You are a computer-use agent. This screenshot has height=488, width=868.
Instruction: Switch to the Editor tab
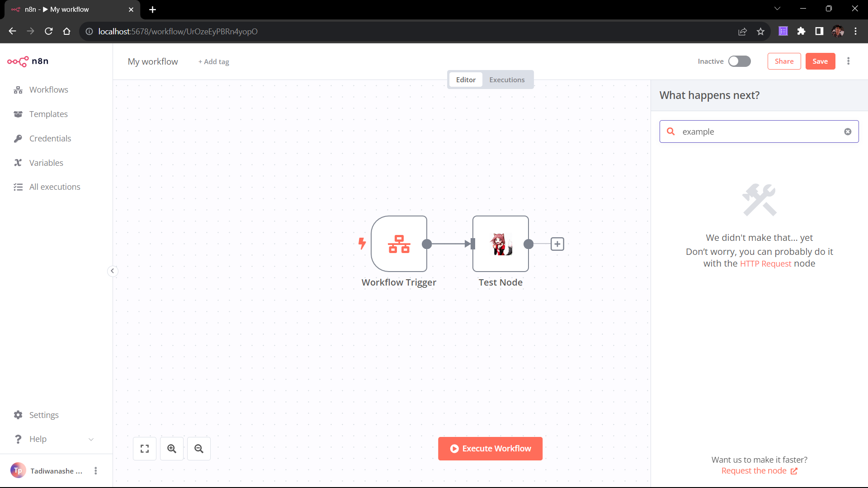coord(466,80)
